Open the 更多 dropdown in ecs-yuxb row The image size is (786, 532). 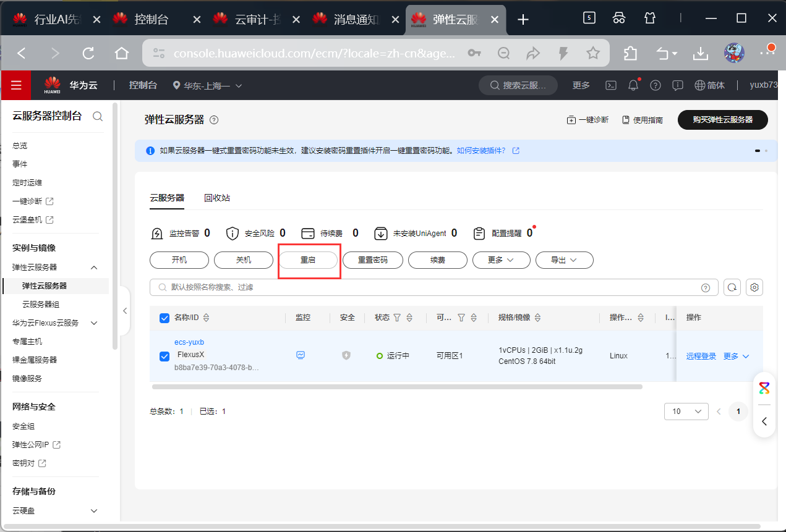pos(737,357)
